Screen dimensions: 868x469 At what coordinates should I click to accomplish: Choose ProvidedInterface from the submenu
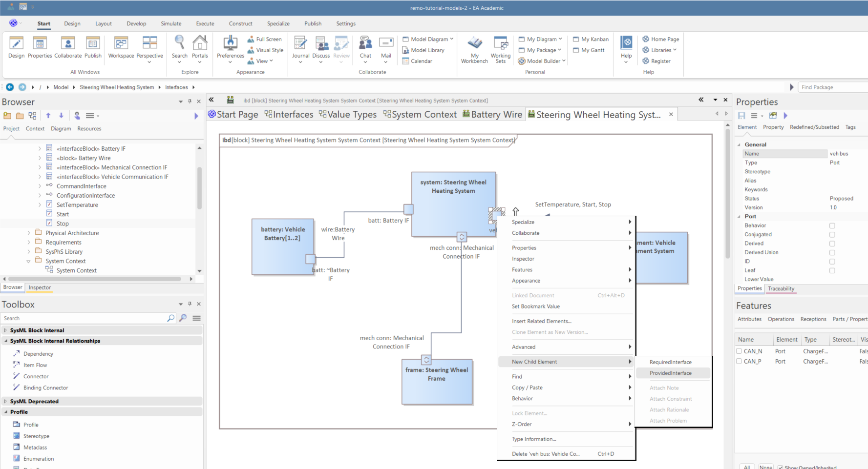tap(670, 373)
